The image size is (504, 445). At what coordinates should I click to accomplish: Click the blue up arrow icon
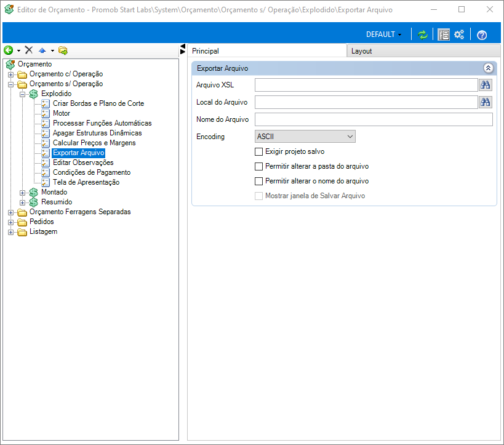click(x=42, y=50)
